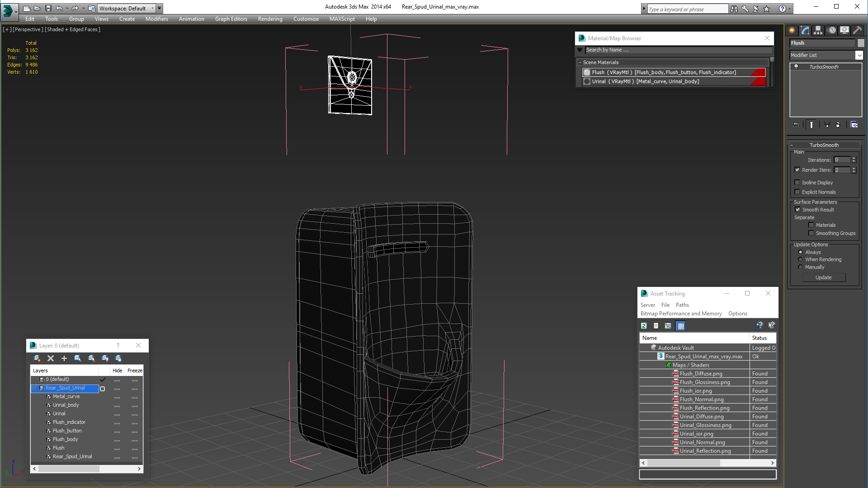Click the Asset Tracking refresh icon

tap(644, 326)
